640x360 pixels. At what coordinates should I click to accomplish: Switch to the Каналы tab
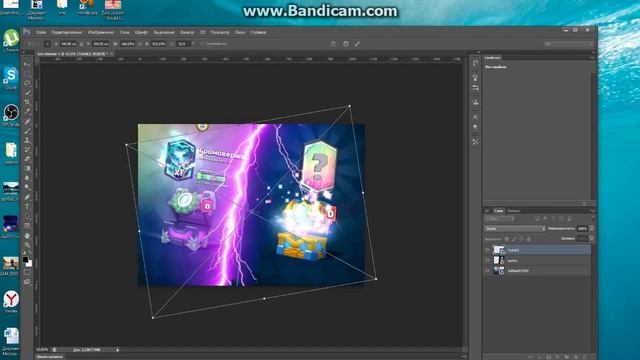tap(514, 211)
